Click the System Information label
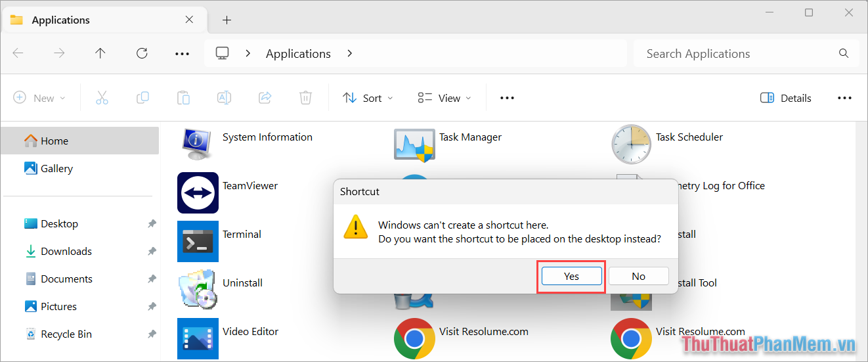The height and width of the screenshot is (362, 868). (x=267, y=137)
